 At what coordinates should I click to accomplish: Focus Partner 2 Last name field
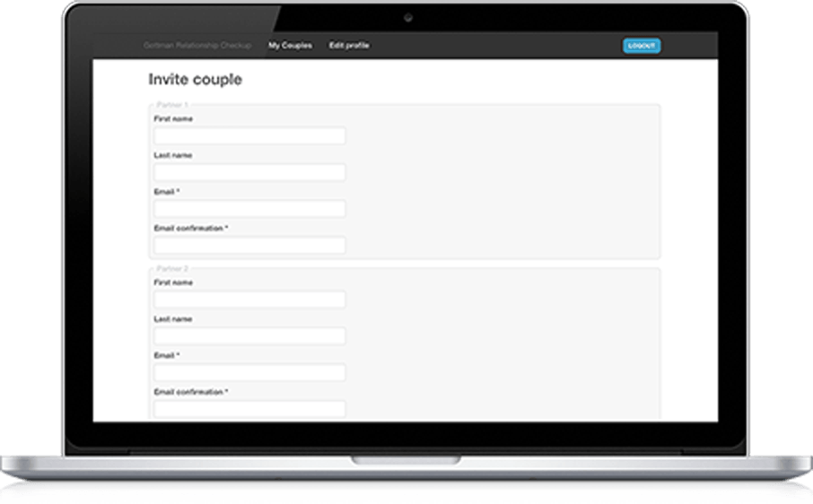coord(249,335)
